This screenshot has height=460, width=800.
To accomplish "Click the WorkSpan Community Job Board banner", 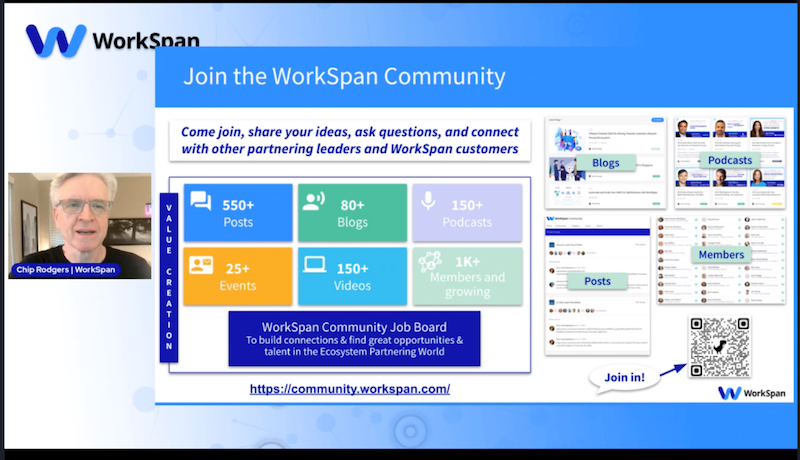I will [354, 339].
